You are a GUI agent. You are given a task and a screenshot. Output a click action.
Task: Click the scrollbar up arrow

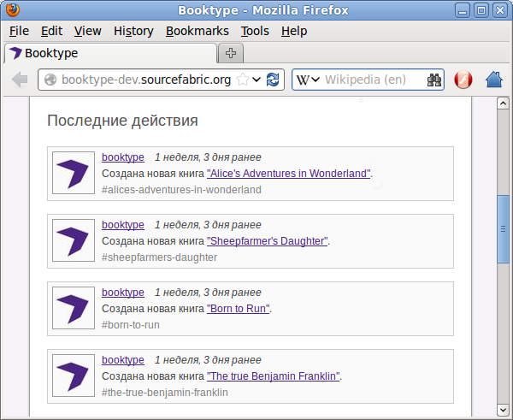tap(503, 104)
